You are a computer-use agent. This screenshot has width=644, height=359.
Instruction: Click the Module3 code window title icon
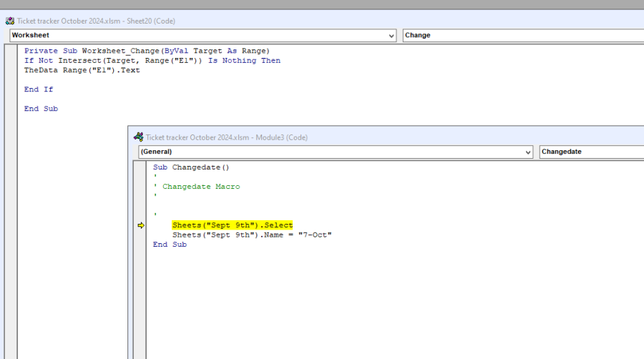[138, 137]
